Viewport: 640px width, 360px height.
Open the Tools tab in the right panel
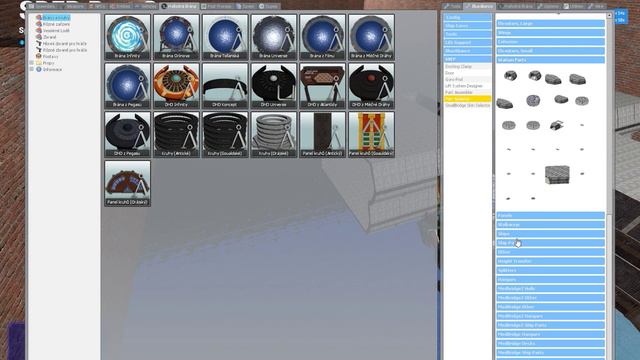(x=452, y=6)
